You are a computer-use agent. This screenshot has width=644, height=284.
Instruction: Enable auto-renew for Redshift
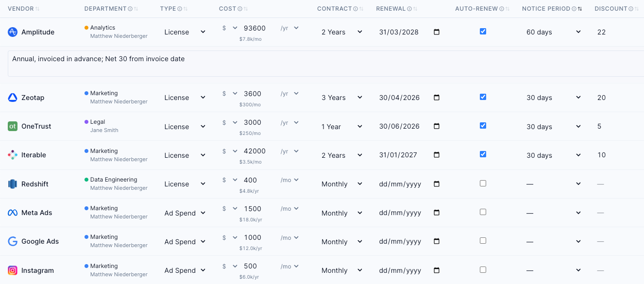(483, 183)
